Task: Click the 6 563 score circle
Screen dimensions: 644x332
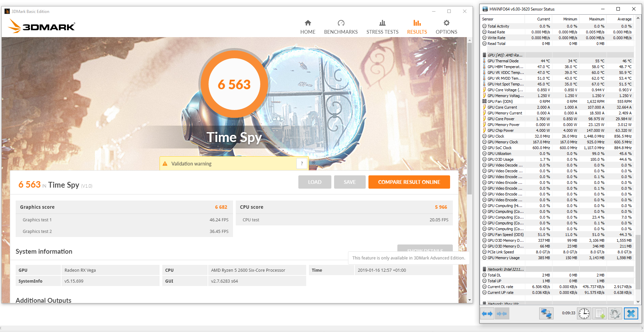Action: click(234, 84)
